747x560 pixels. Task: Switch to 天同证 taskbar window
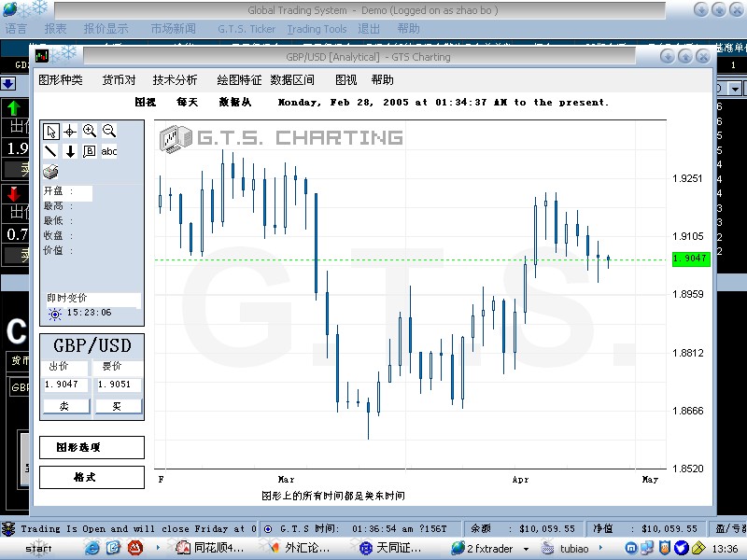click(390, 548)
